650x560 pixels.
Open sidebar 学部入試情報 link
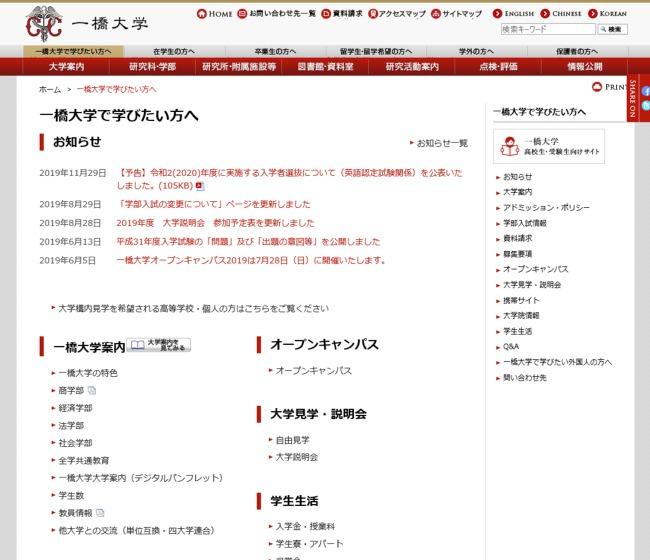(x=525, y=223)
